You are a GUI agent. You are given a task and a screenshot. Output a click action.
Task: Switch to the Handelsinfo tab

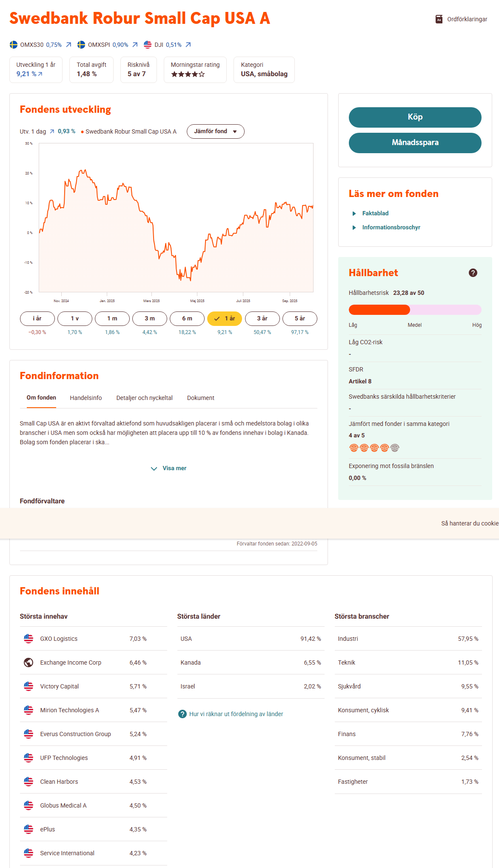pos(86,398)
